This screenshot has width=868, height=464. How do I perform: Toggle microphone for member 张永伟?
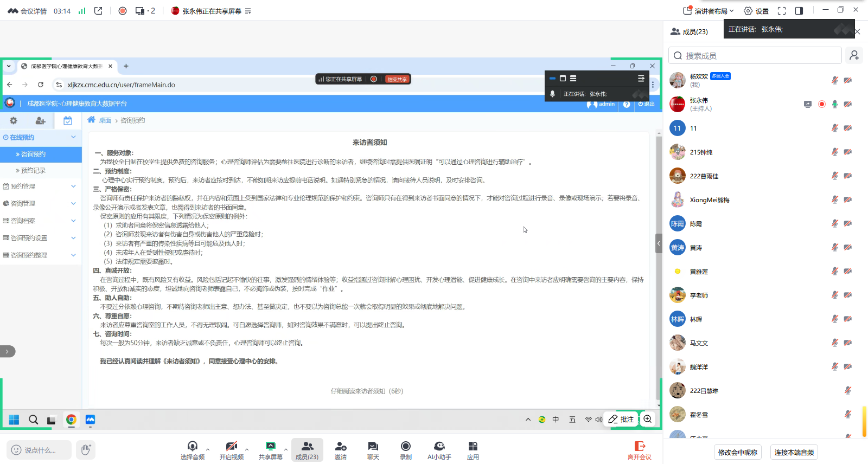coord(835,104)
